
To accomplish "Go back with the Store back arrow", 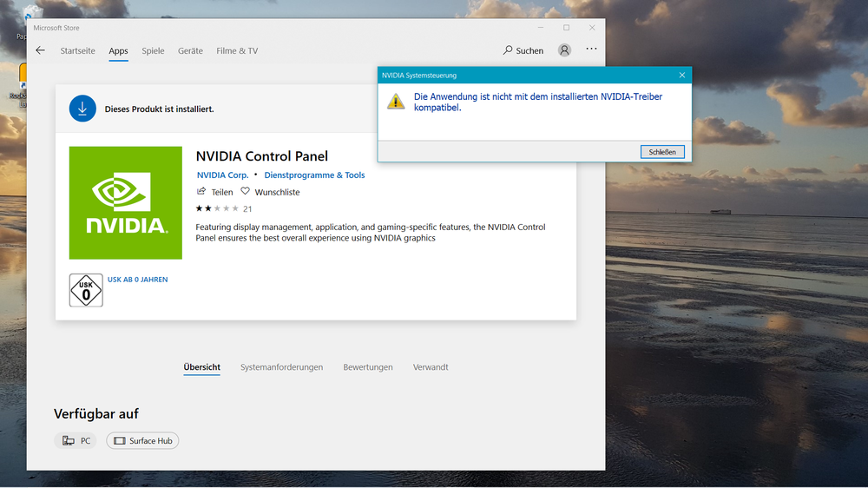I will click(x=40, y=50).
